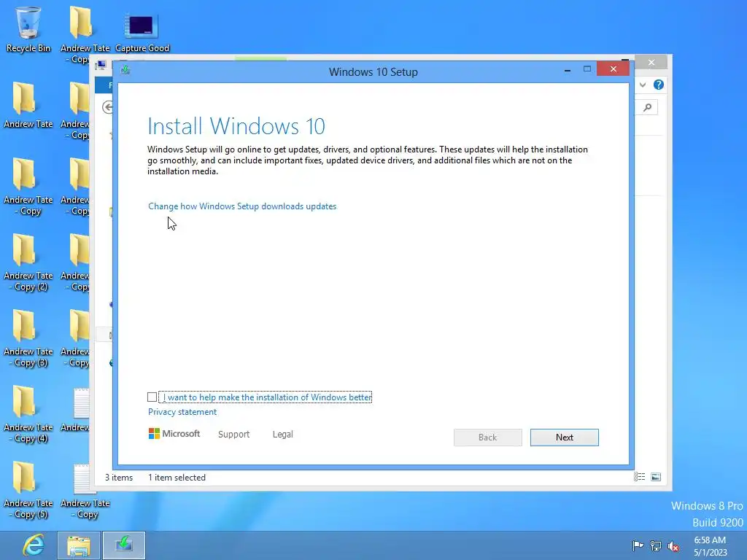Open the Recycle Bin desktop icon
747x560 pixels.
coord(28,29)
